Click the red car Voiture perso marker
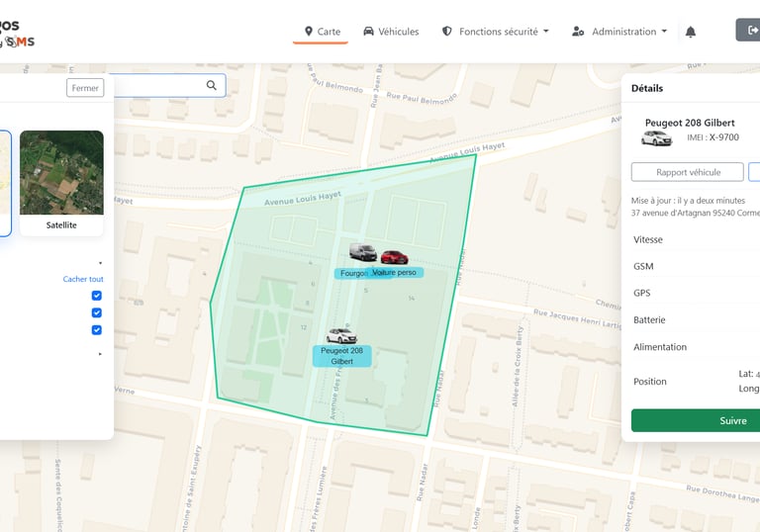The height and width of the screenshot is (532, 760). [x=394, y=257]
